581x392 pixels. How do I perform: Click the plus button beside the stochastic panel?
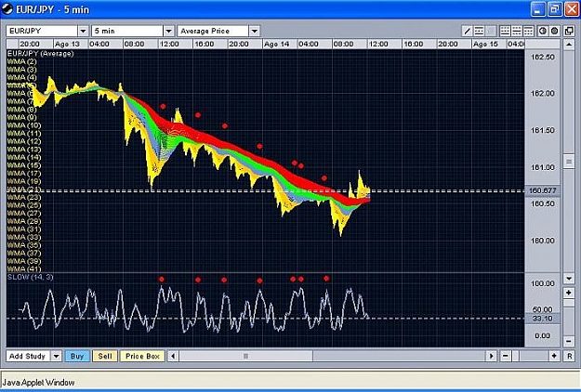[569, 293]
